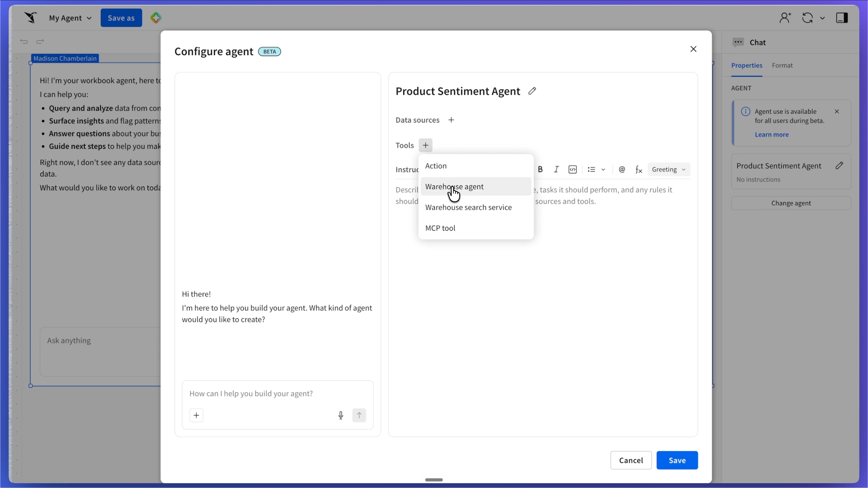Image resolution: width=868 pixels, height=488 pixels.
Task: Open the My Agent workbook dropdown
Action: (x=70, y=18)
